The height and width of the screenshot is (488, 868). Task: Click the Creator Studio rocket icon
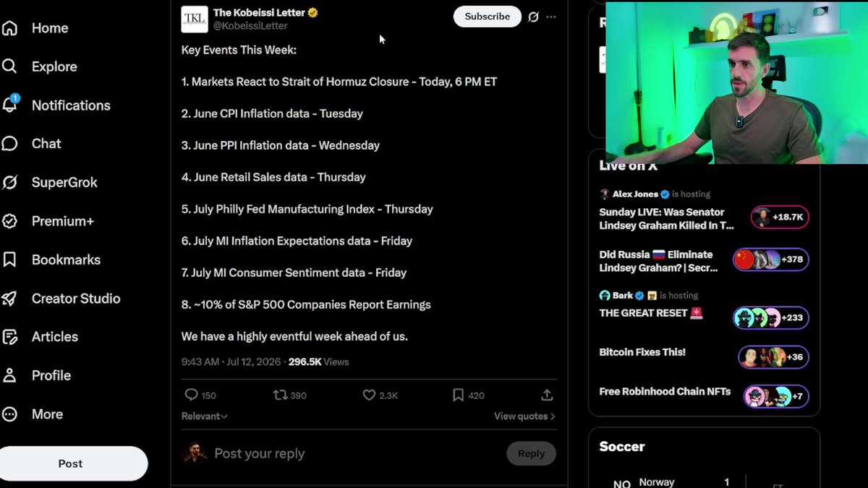point(9,299)
